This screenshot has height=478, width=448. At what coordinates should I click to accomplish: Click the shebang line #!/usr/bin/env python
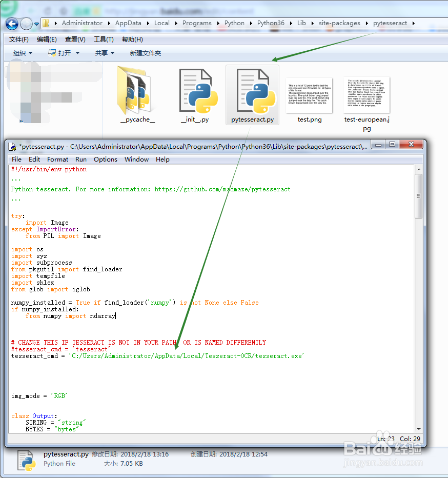pyautogui.click(x=49, y=169)
